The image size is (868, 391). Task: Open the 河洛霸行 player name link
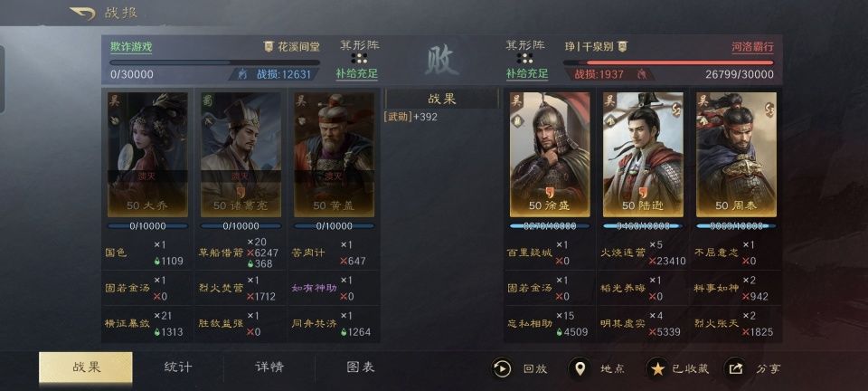coord(753,46)
